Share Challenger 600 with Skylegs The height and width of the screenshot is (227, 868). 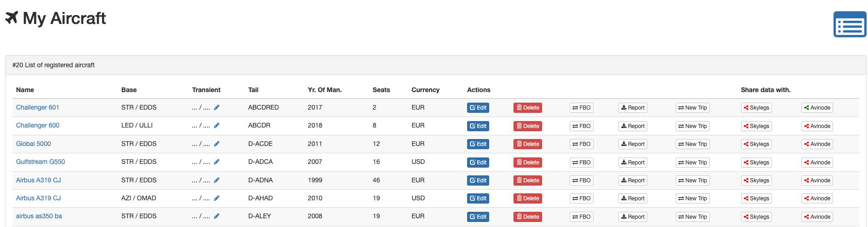point(756,126)
